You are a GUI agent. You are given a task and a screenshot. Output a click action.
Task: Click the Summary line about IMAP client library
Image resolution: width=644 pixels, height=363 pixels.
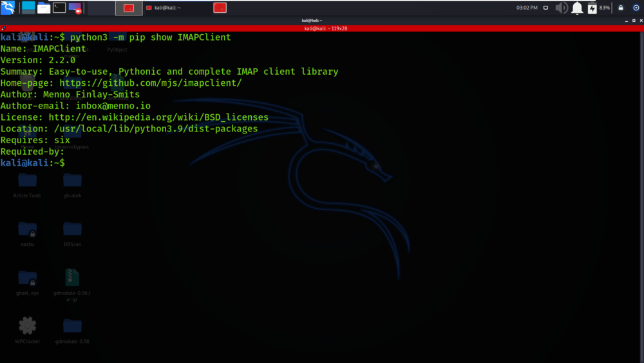[169, 72]
